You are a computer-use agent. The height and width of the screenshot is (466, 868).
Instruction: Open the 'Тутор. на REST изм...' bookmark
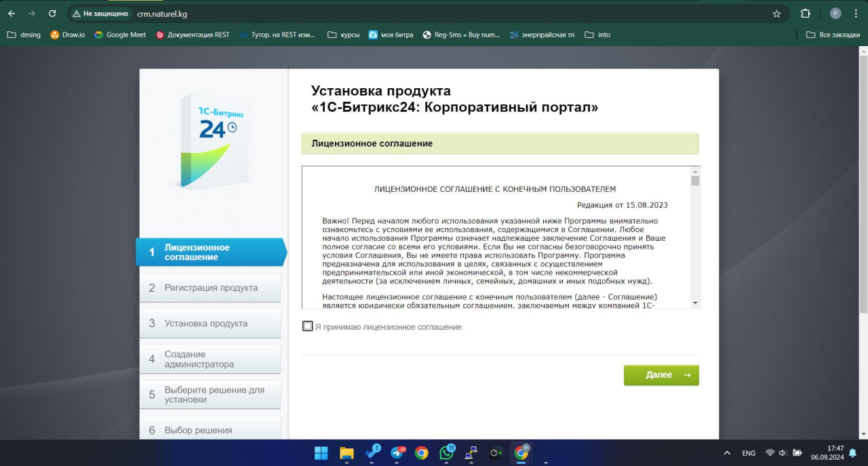point(277,35)
